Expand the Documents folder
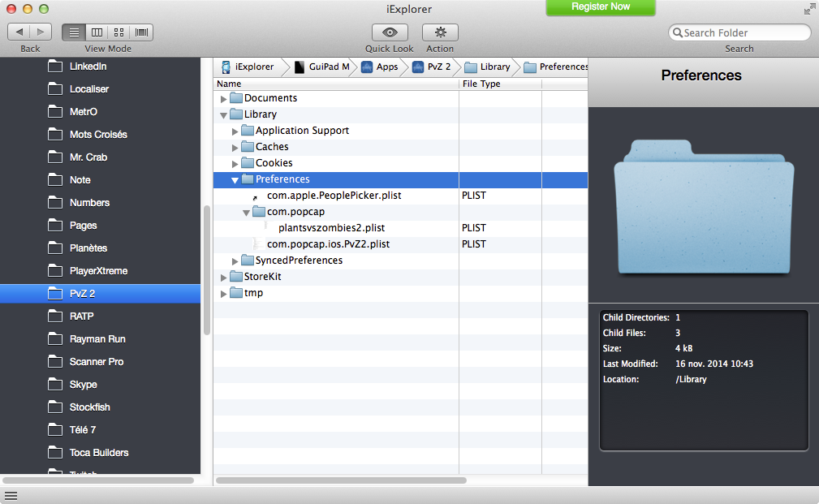 point(223,99)
